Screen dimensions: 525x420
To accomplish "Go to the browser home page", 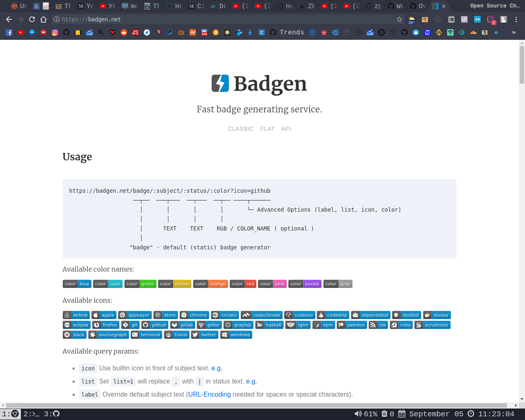I will 43,19.
